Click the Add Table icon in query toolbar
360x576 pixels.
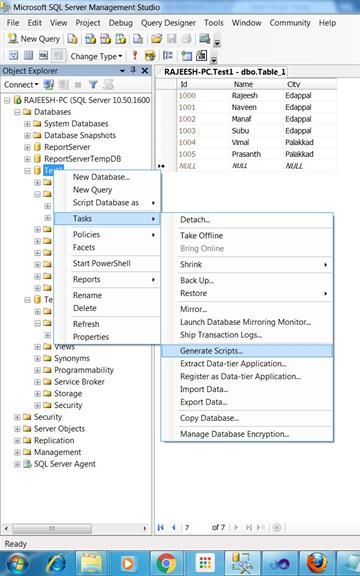click(x=187, y=56)
